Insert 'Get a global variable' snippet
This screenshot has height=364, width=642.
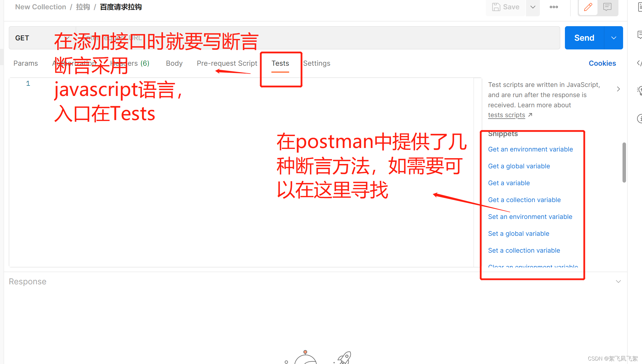(519, 166)
